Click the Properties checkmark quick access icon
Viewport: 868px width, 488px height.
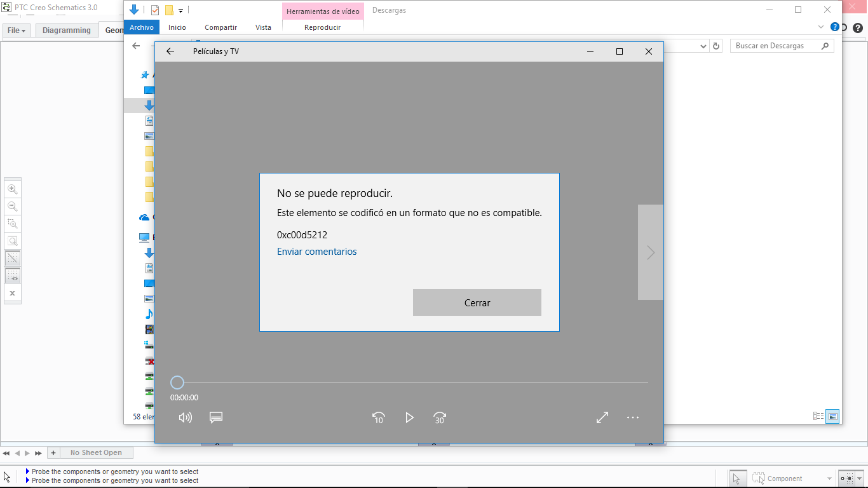pyautogui.click(x=154, y=10)
